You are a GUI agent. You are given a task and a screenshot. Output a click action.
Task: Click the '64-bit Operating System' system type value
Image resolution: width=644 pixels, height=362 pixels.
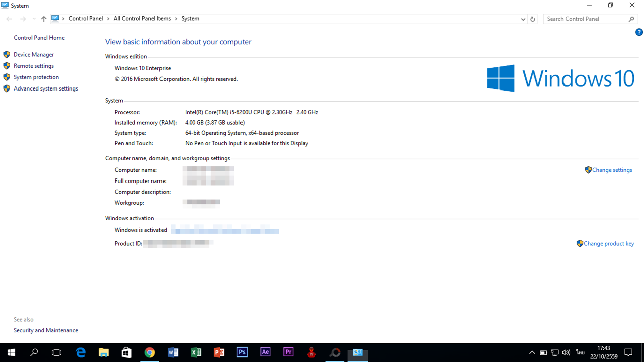click(x=242, y=133)
